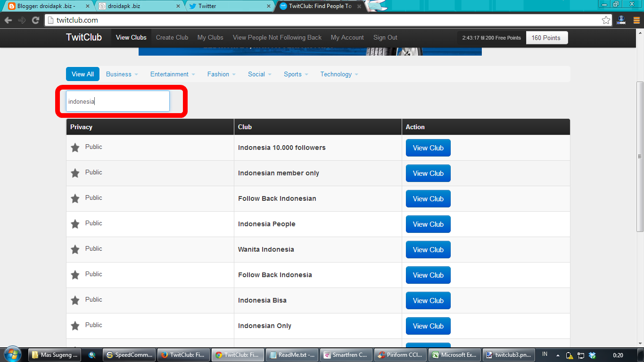Open the Create Club page
644x362 pixels.
172,38
